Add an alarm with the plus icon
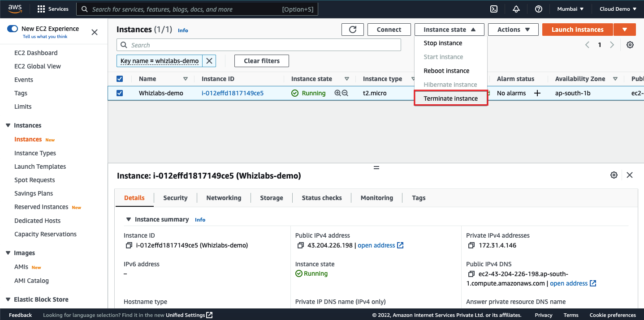The image size is (644, 320). pyautogui.click(x=537, y=93)
